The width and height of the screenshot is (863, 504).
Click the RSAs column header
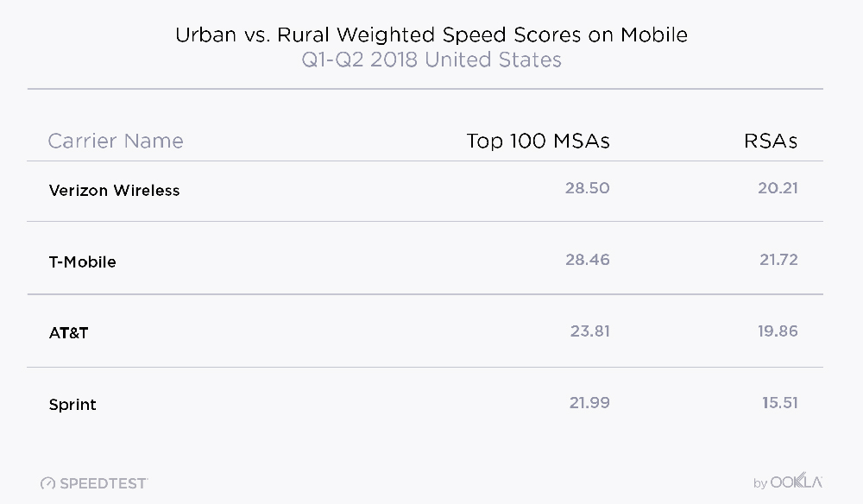pyautogui.click(x=771, y=141)
